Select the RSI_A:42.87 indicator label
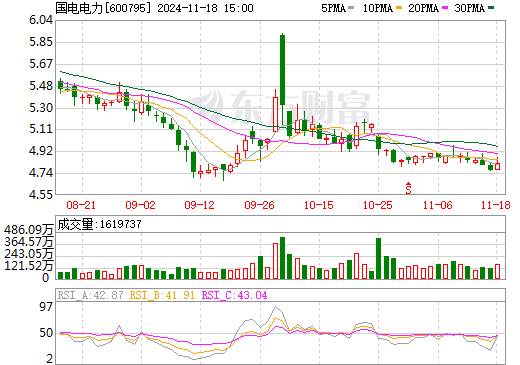 (90, 295)
